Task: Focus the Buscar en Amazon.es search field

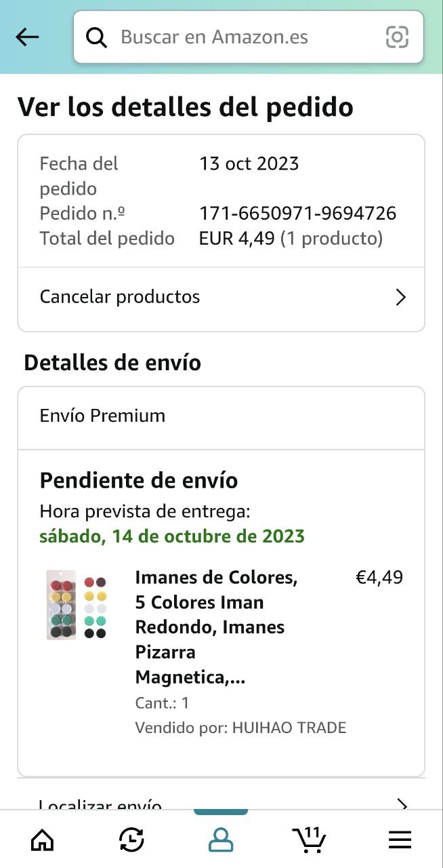Action: click(x=244, y=37)
